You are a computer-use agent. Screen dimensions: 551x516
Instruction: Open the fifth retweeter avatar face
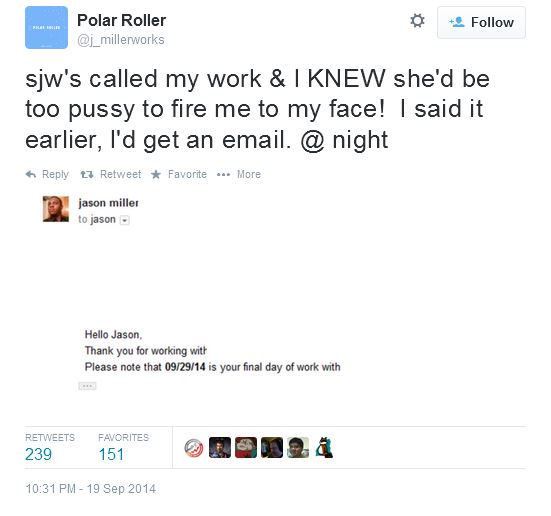[x=298, y=447]
